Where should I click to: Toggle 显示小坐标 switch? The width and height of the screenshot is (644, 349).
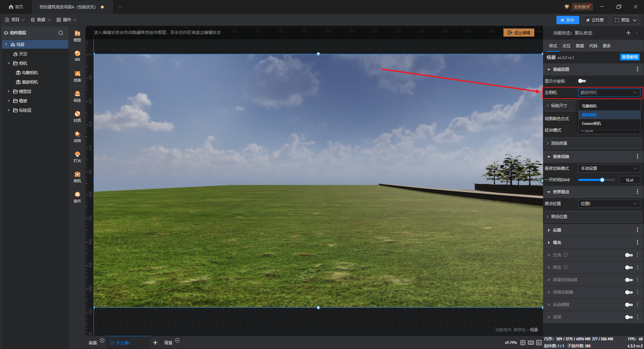(x=582, y=81)
